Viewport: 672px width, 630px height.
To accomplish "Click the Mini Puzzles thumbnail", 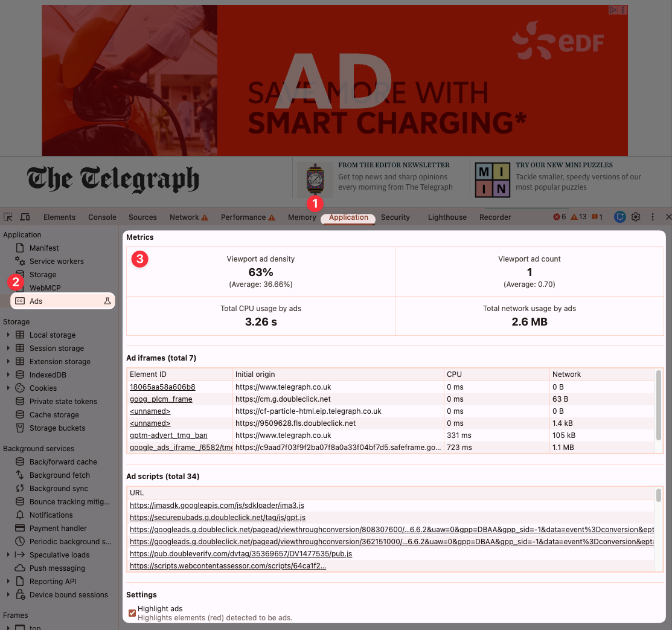I will [x=493, y=179].
